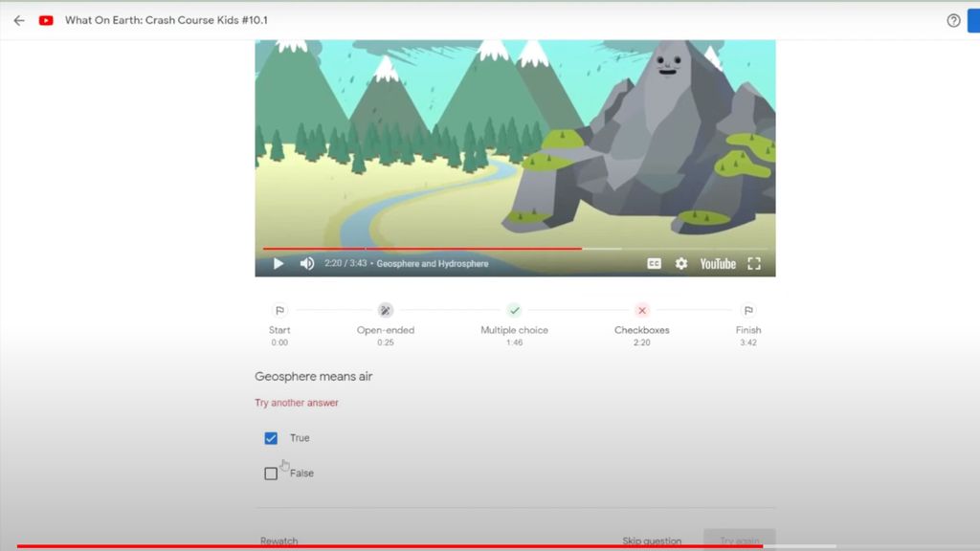The height and width of the screenshot is (551, 980).
Task: Uncheck the True answer option
Action: (271, 437)
